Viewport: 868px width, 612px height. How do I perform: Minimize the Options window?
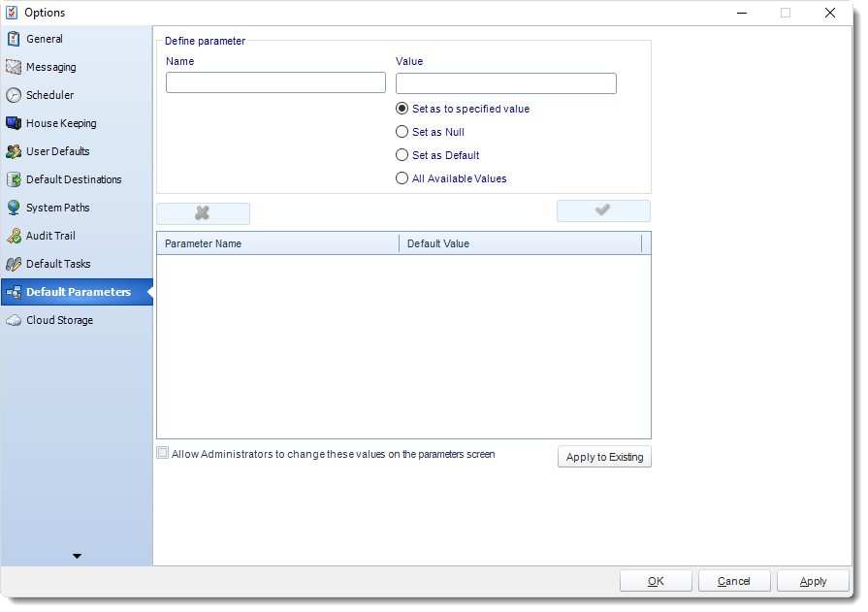[x=742, y=13]
